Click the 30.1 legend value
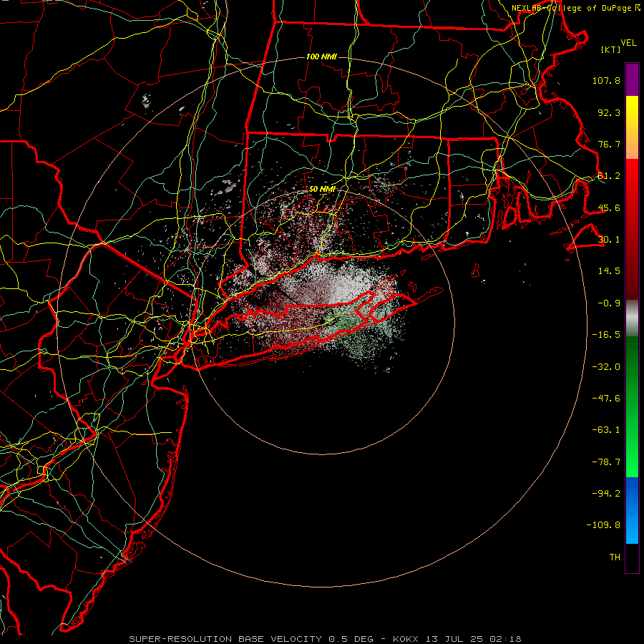The height and width of the screenshot is (644, 644). (x=609, y=240)
